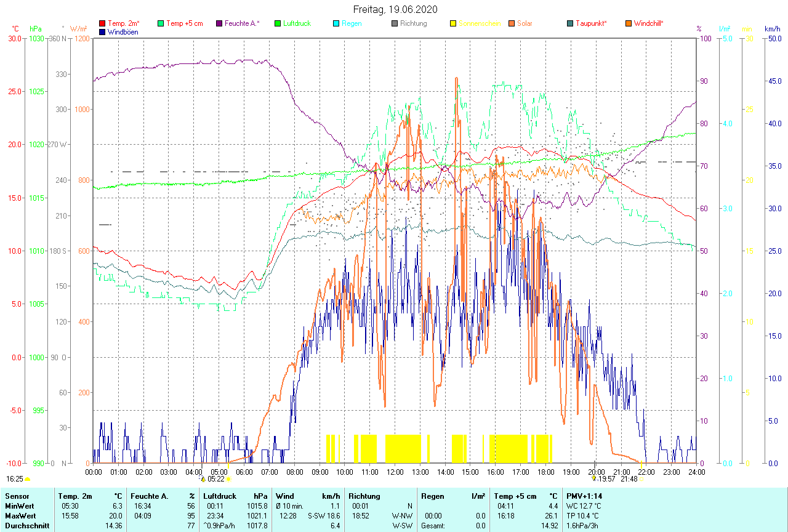Click the 24:00 tick label on time axis
Viewport: 788px width, 532px height.
click(x=696, y=472)
